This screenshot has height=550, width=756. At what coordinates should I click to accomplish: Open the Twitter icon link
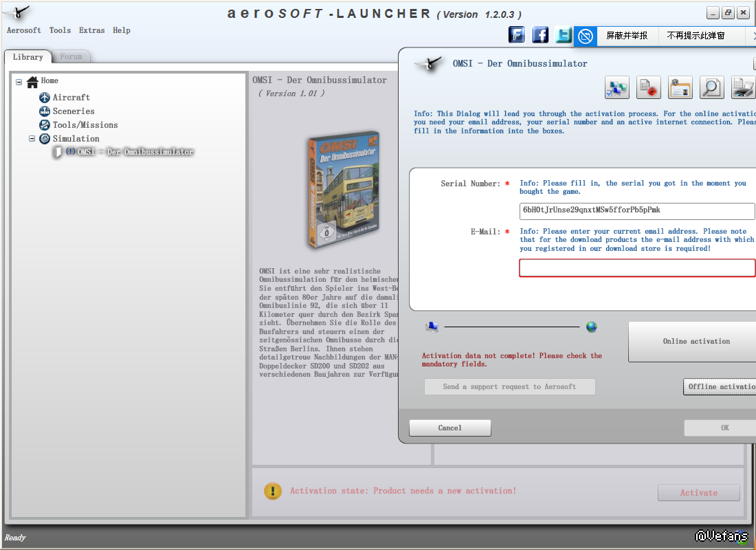pyautogui.click(x=563, y=35)
